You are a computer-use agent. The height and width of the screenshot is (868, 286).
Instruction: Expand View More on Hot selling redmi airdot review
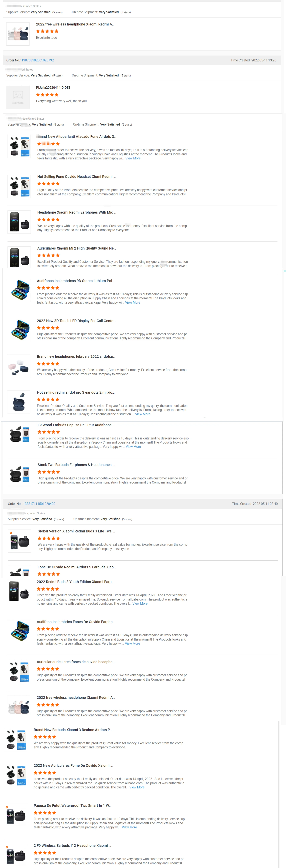click(x=143, y=414)
